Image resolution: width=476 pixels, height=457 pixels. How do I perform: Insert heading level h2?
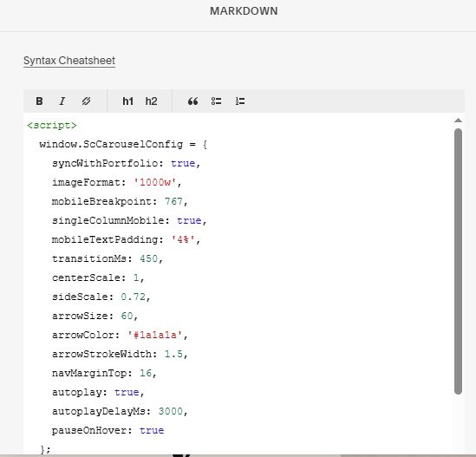click(151, 101)
